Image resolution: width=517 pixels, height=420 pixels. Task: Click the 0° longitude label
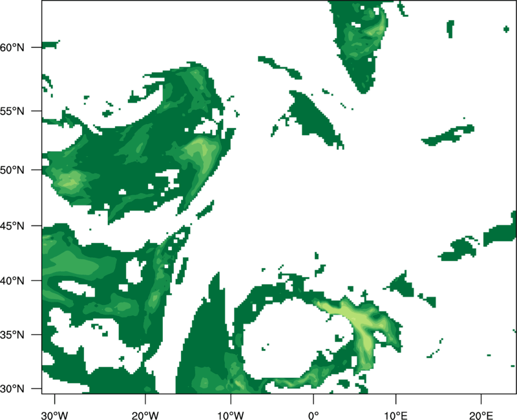[313, 415]
